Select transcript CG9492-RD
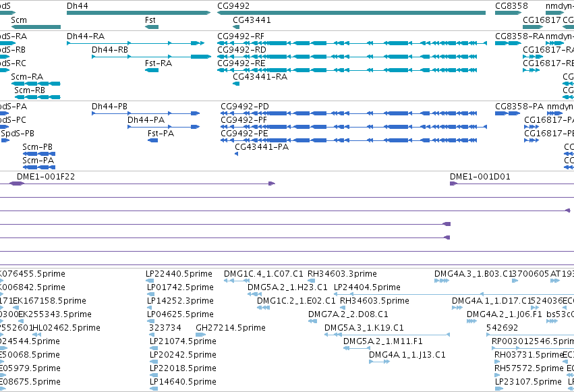This screenshot has width=574, height=392. tap(347, 57)
